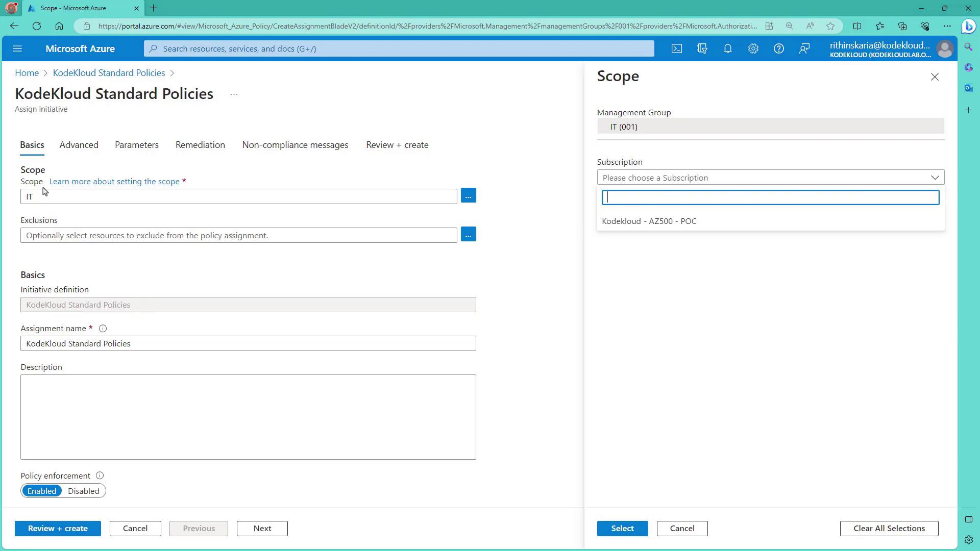Choose Kodekloud - AZ500 - POC subscription
980x551 pixels.
[x=649, y=221]
